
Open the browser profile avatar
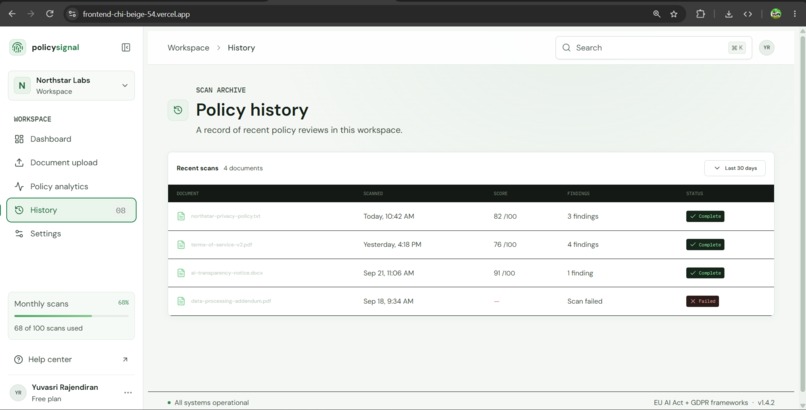pyautogui.click(x=776, y=14)
